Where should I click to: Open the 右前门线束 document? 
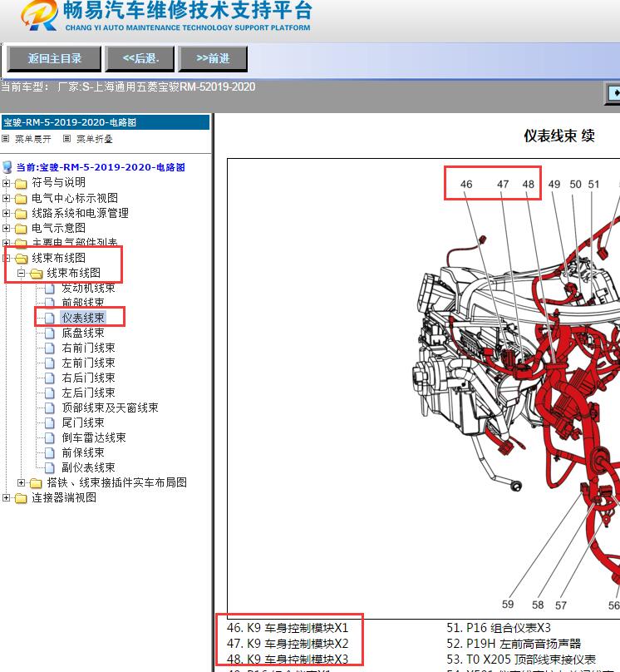click(89, 348)
